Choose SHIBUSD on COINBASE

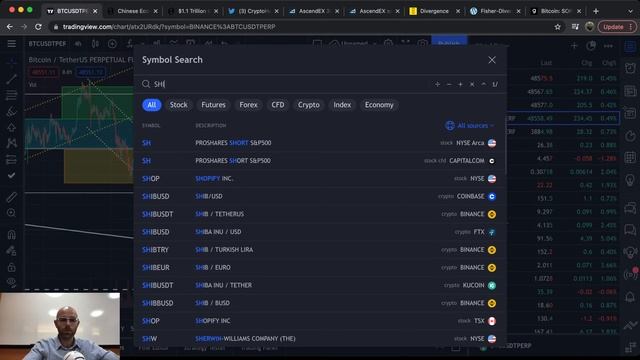tap(319, 196)
